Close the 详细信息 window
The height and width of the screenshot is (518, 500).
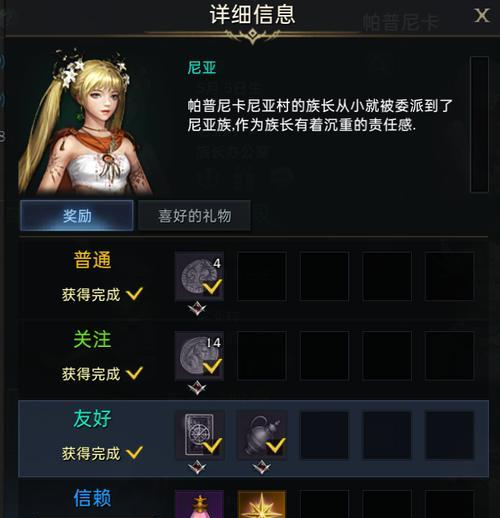482,16
